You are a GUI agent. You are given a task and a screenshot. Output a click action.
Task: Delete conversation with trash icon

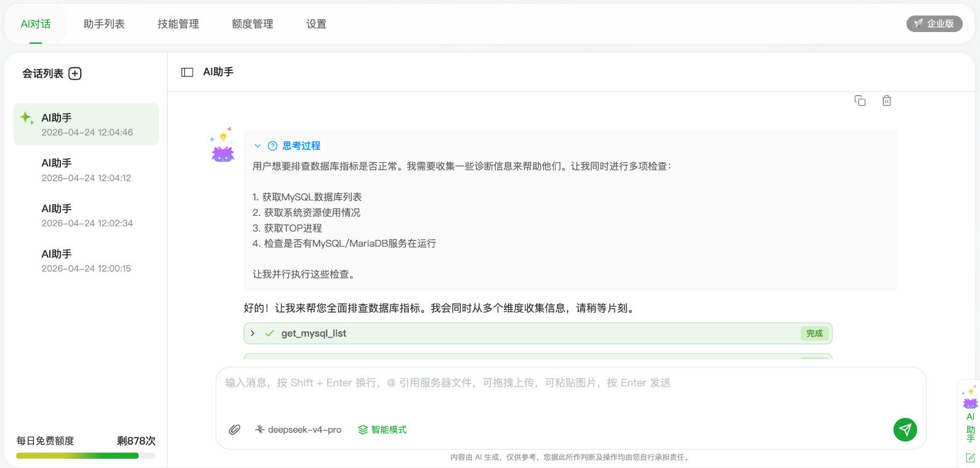886,101
